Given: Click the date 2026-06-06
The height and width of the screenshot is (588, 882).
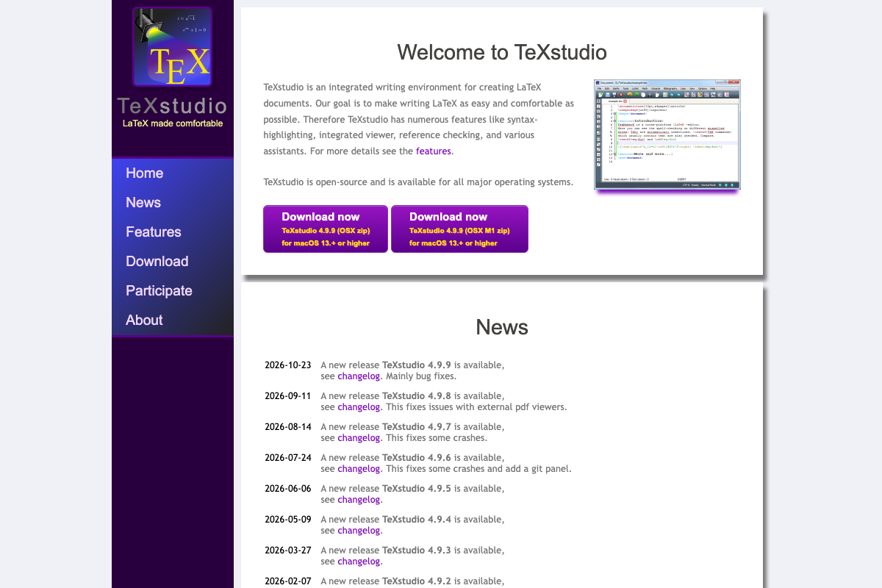Looking at the screenshot, I should pyautogui.click(x=288, y=489).
